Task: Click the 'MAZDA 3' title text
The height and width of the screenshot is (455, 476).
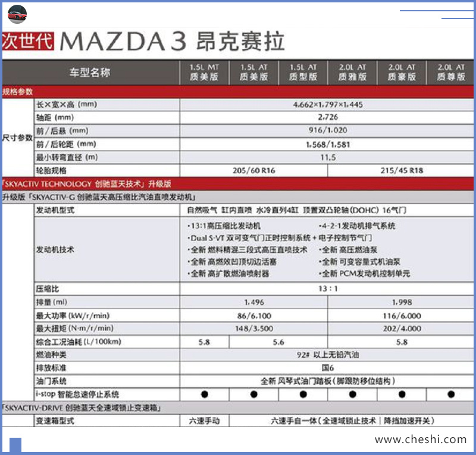Action: [x=123, y=41]
